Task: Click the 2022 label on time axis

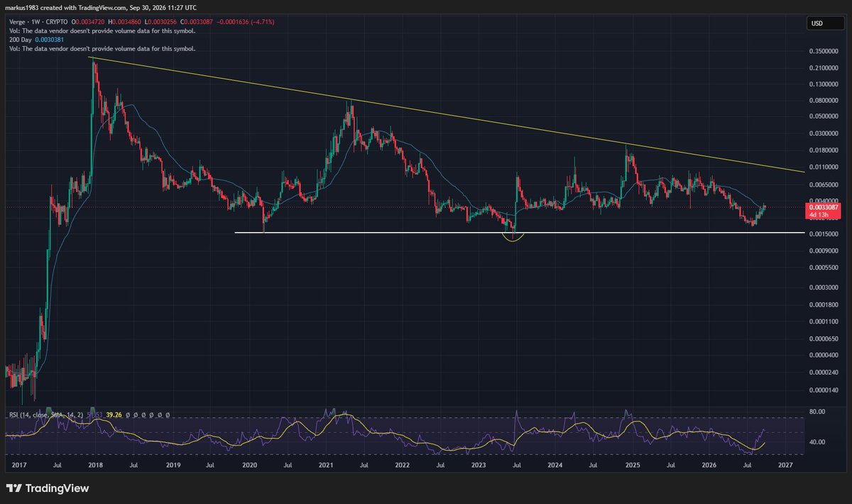Action: pos(403,466)
